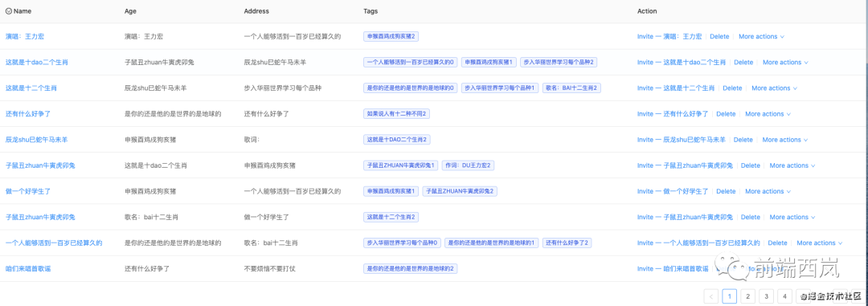868x306 pixels.
Task: Click tag 步入华丽世界学习每个品种0
Action: pos(402,243)
